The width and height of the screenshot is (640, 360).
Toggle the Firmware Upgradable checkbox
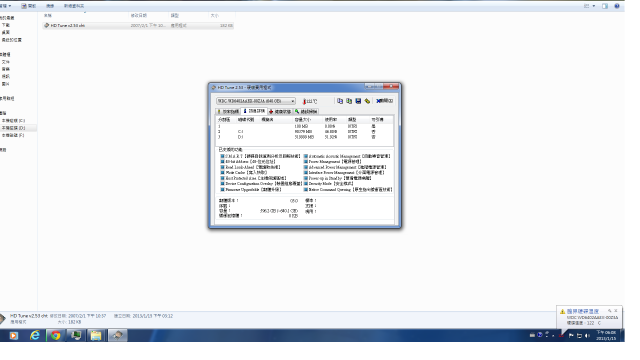point(222,190)
